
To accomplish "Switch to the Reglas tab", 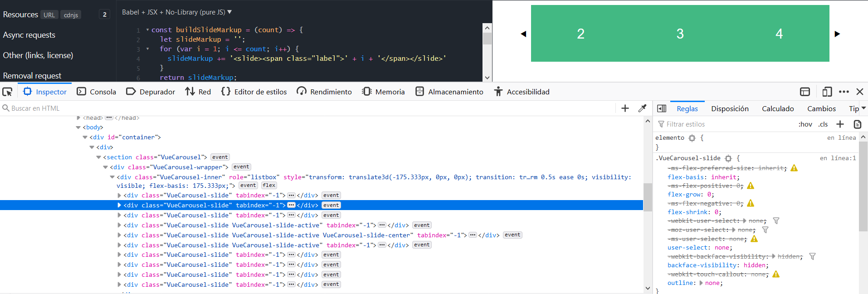I will coord(687,109).
